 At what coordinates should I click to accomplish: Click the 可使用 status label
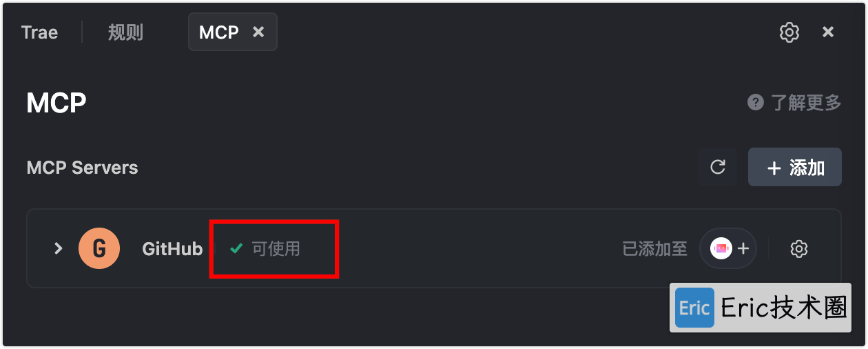pos(276,248)
